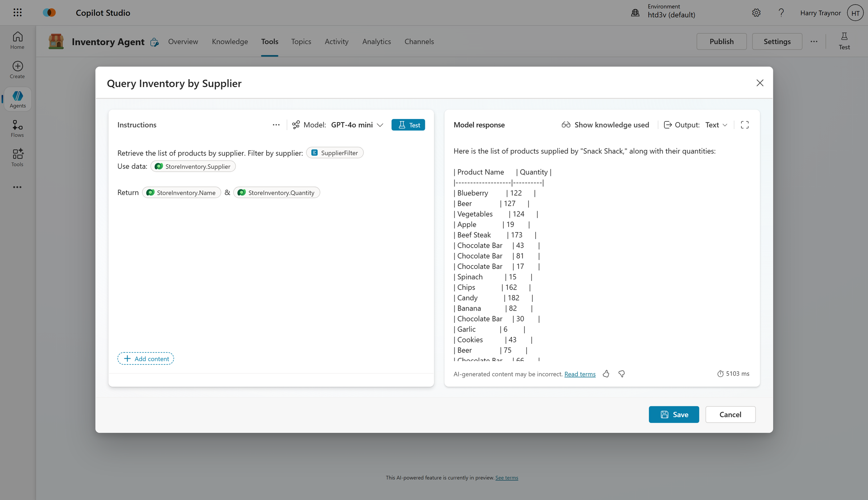868x500 pixels.
Task: Enter full screen for the Model response
Action: 744,125
